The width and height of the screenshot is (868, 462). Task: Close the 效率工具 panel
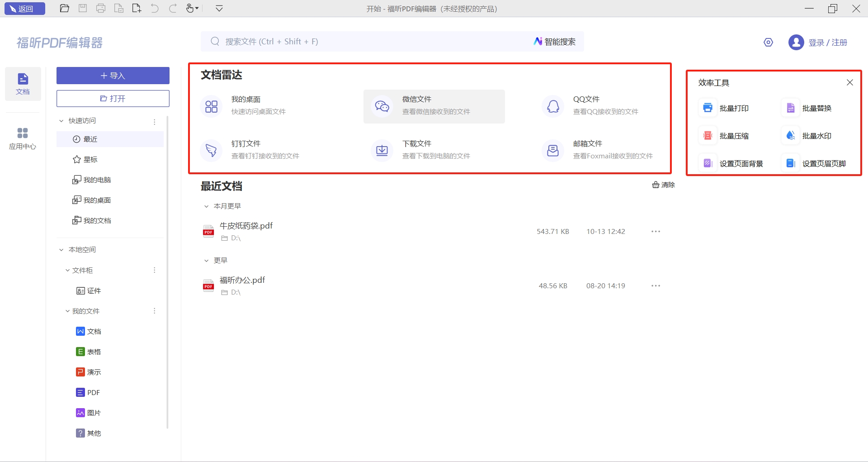point(850,82)
